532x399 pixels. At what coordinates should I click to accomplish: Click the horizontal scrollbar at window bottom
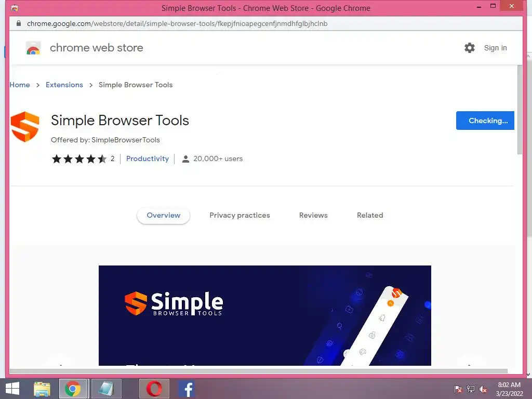(259, 371)
